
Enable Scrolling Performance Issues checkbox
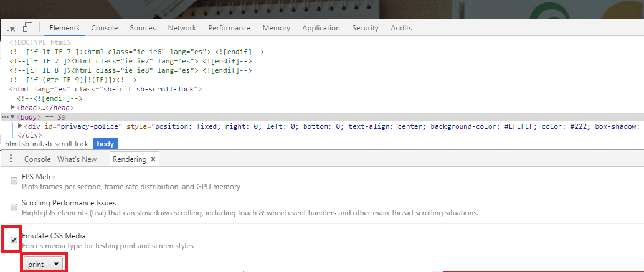tap(14, 207)
